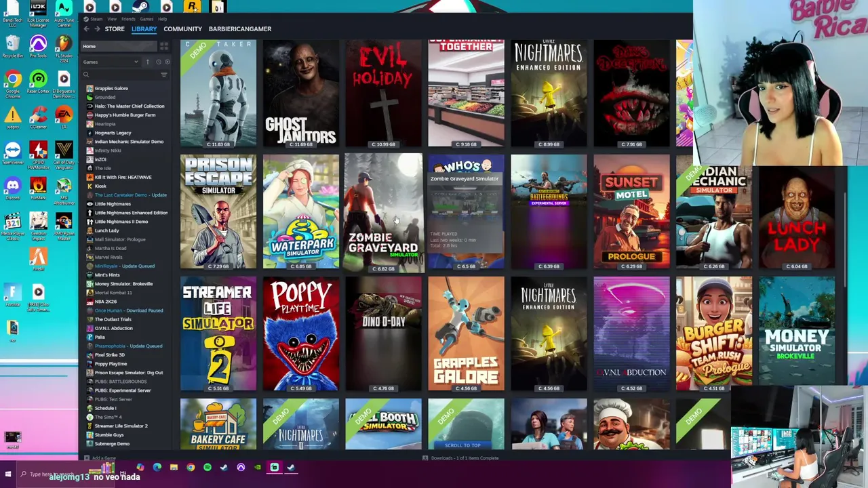This screenshot has width=868, height=488.
Task: Select the Google Chrome desktop shortcut
Action: pos(12,85)
